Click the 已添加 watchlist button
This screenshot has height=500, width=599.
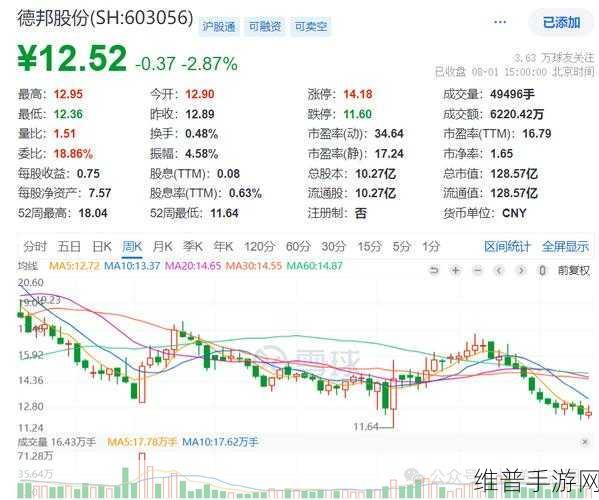coord(562,23)
